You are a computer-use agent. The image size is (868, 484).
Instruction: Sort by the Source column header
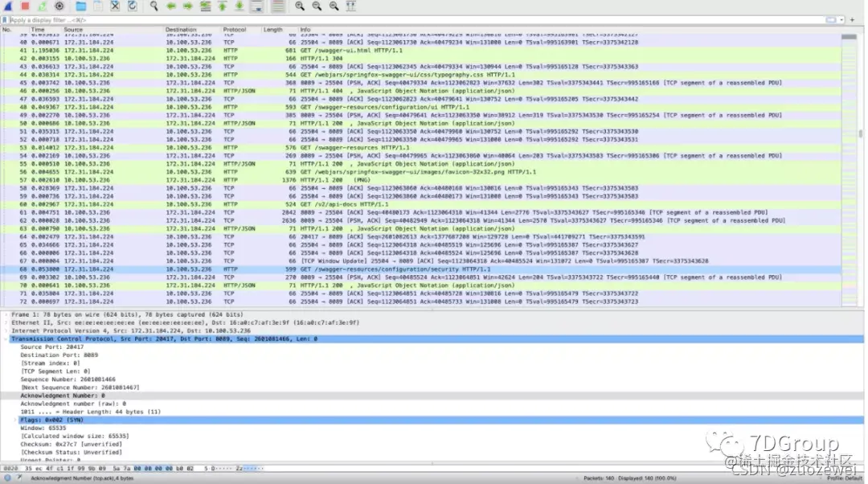(73, 30)
